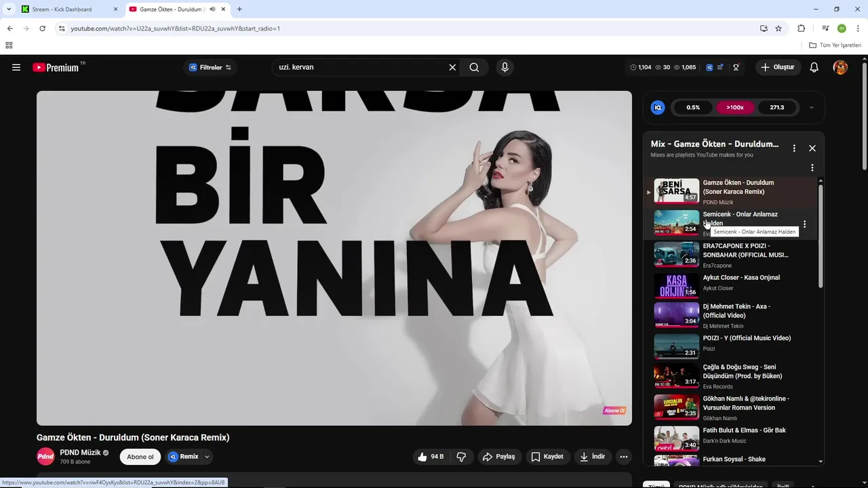This screenshot has width=868, height=488.
Task: Expand the Remix dropdown arrow
Action: [207, 457]
